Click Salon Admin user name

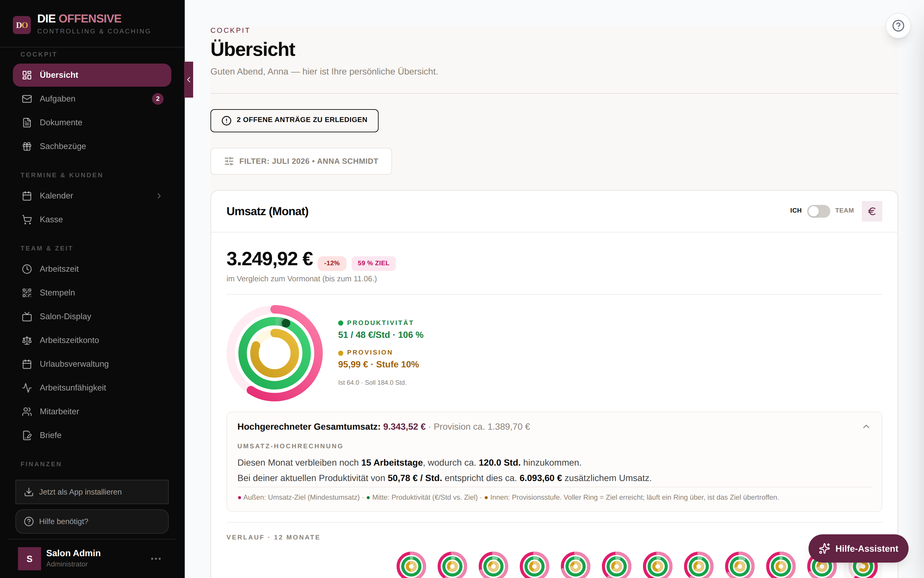pos(73,553)
